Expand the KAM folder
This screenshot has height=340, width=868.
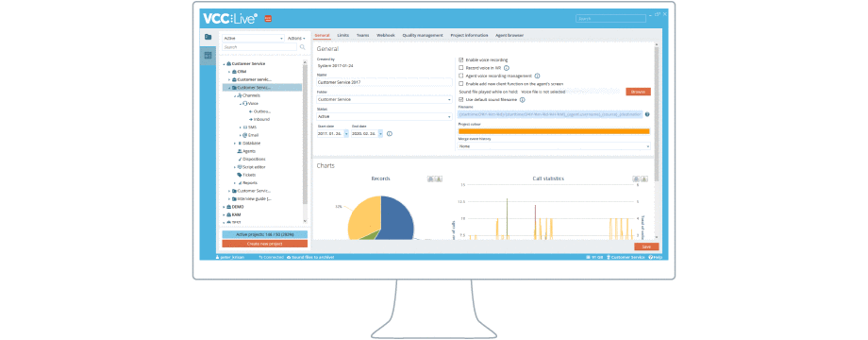224,214
